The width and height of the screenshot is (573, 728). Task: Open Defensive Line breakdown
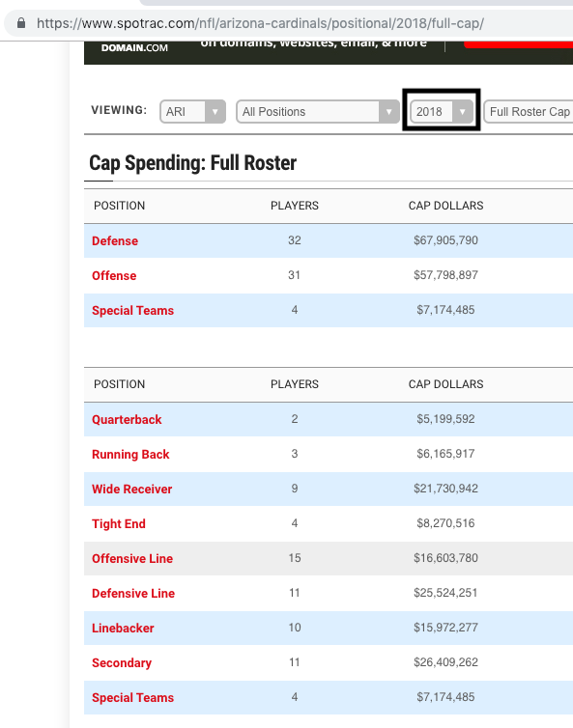coord(133,594)
